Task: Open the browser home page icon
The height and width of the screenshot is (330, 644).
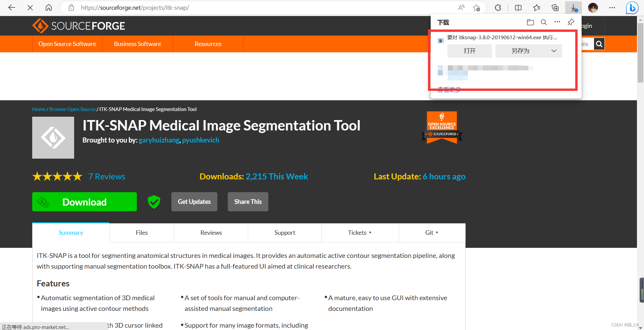Action: (49, 8)
